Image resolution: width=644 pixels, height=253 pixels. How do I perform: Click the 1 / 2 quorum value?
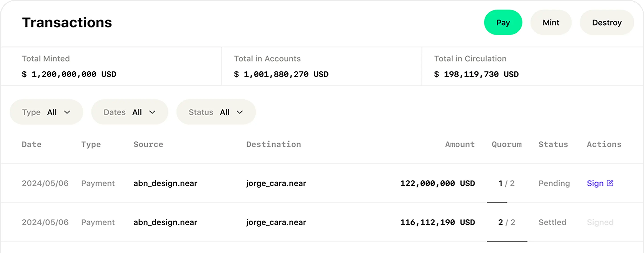(507, 183)
